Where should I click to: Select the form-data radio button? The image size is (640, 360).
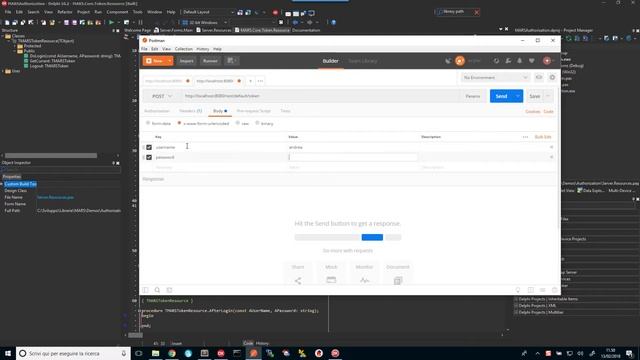click(148, 123)
